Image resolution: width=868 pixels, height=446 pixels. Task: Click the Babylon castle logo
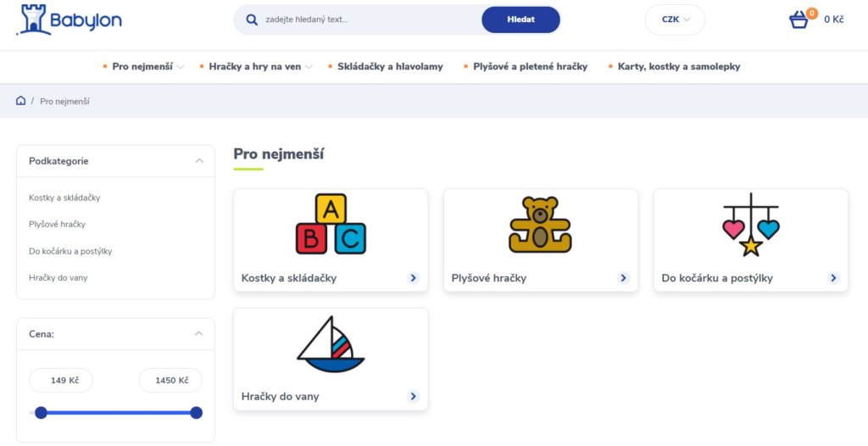pos(70,20)
